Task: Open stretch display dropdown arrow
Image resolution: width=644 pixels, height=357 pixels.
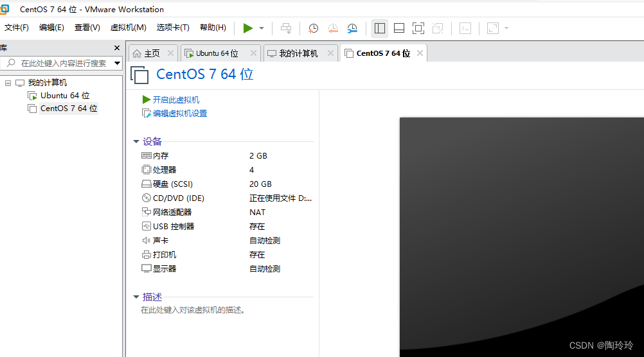Action: [x=506, y=28]
